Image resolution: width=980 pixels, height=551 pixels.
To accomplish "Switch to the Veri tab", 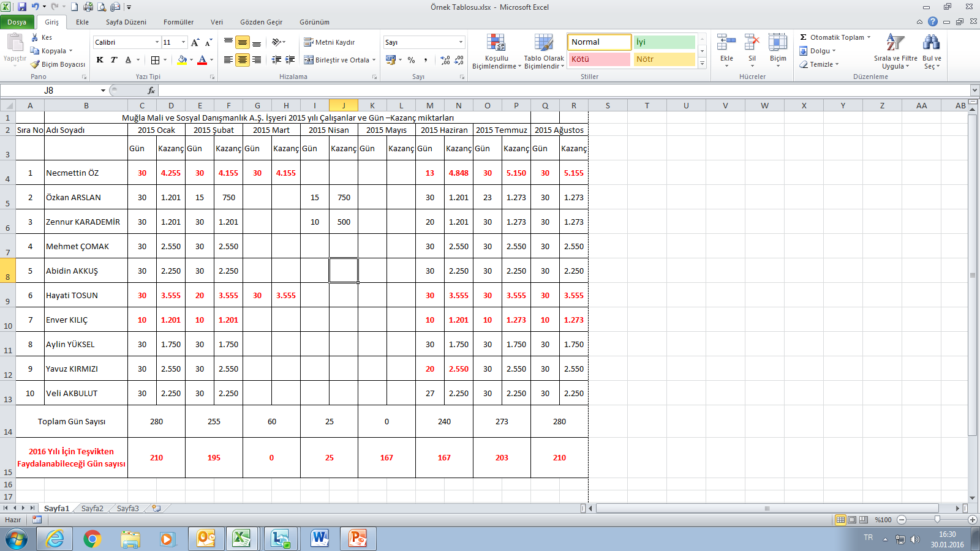I will pos(217,22).
